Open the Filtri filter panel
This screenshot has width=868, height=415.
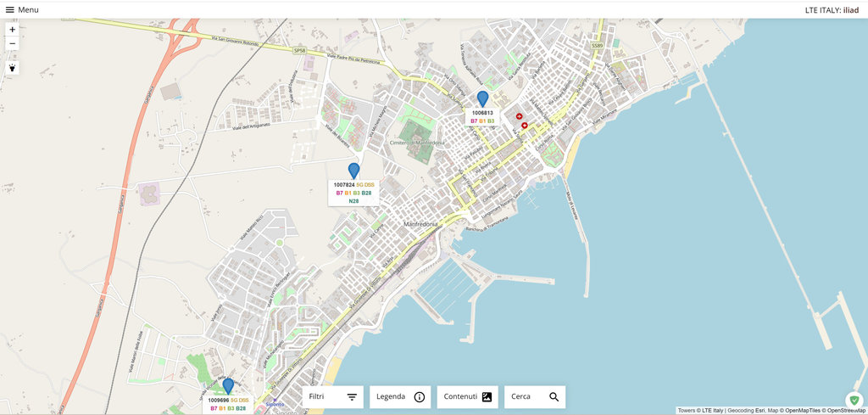click(x=333, y=396)
